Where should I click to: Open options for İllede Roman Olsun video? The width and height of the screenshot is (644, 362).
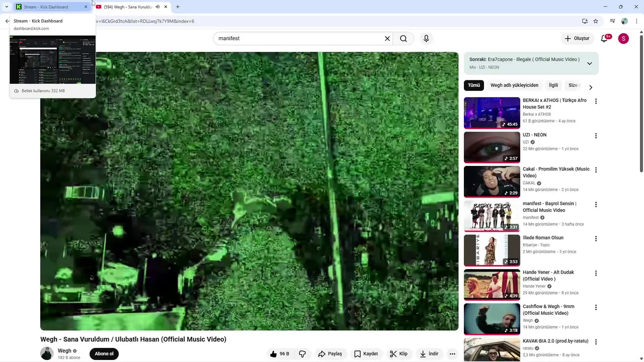(x=596, y=239)
